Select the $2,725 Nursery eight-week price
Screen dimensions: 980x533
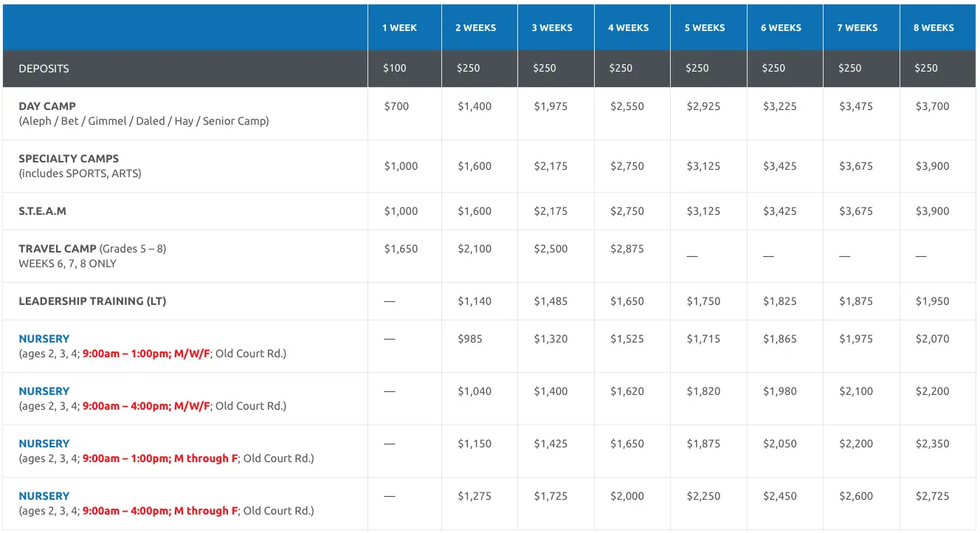[932, 496]
